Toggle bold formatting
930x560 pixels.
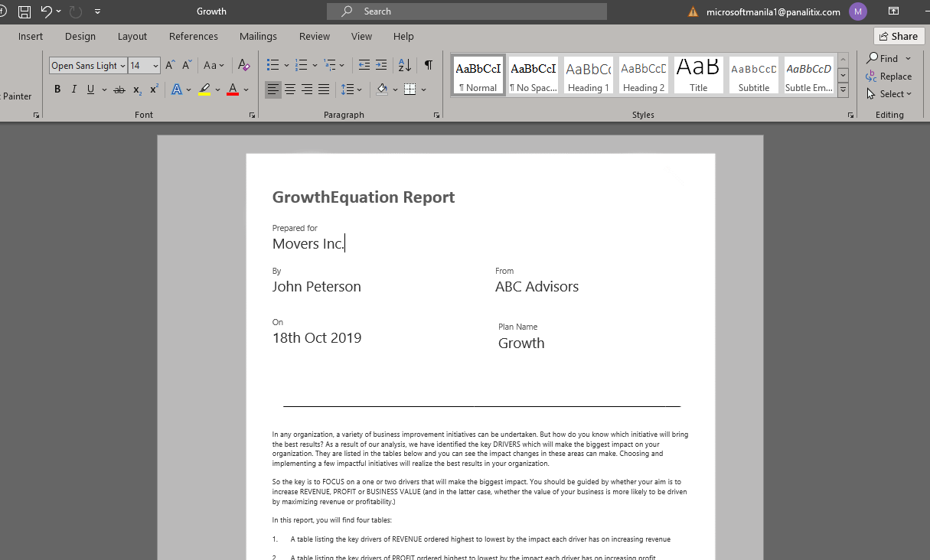(57, 90)
